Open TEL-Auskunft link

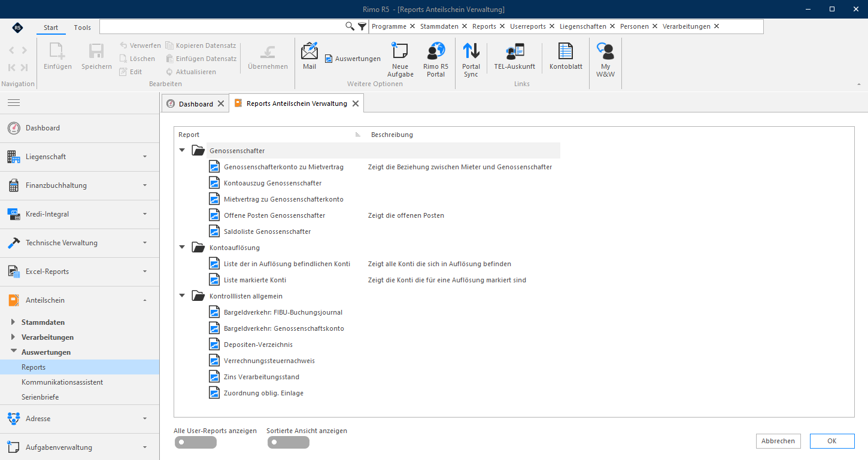[x=515, y=56]
